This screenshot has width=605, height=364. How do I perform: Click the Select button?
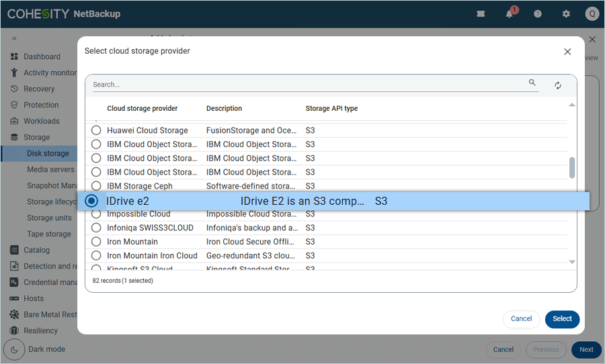click(562, 319)
